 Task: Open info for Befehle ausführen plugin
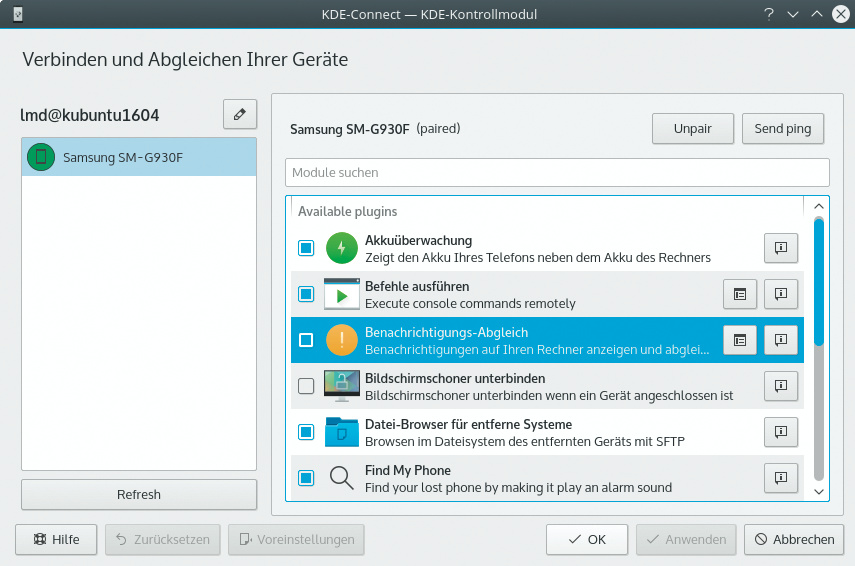781,294
